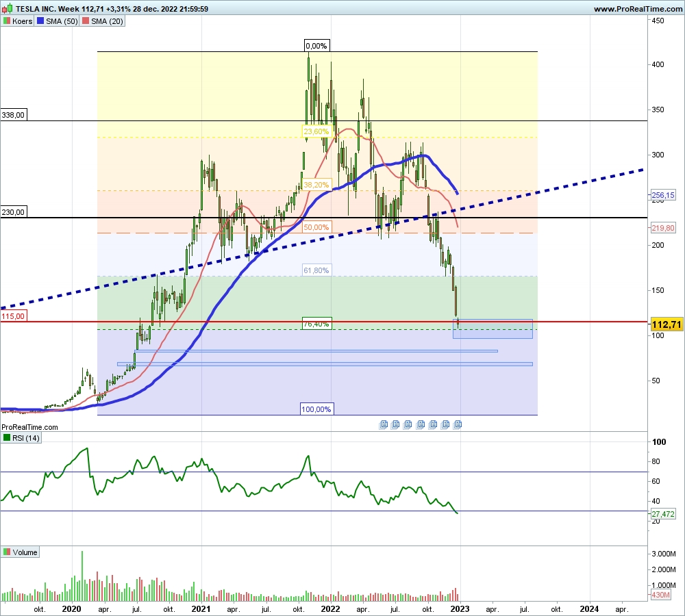
Task: Click the 338,00 horizontal line label
Action: click(14, 115)
